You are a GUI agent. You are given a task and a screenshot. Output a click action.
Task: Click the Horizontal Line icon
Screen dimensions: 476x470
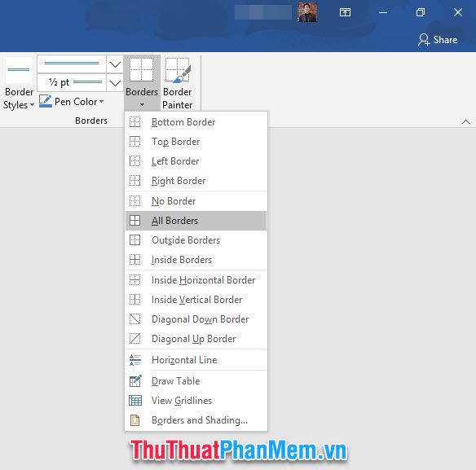(x=135, y=360)
